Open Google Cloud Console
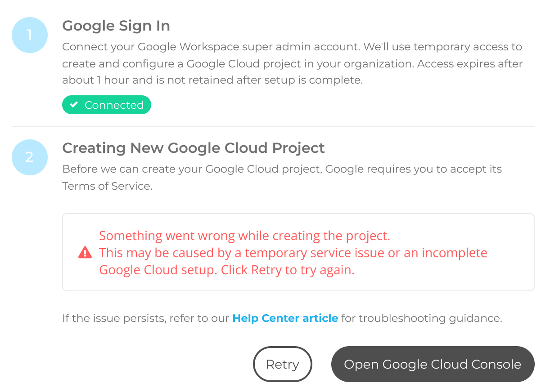This screenshot has width=541, height=392. click(433, 364)
